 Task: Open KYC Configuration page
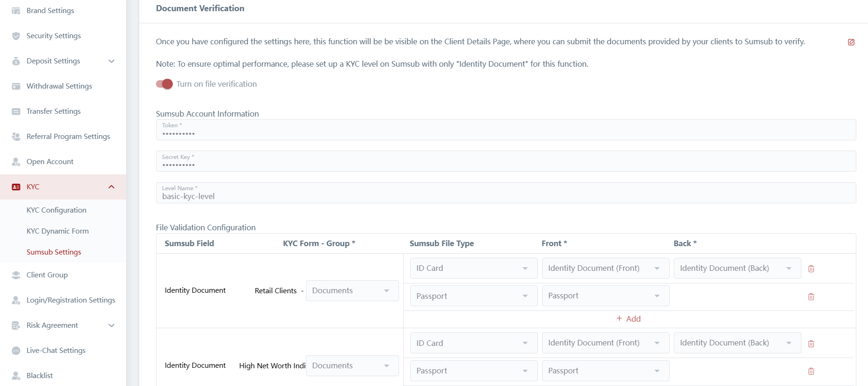[x=56, y=210]
